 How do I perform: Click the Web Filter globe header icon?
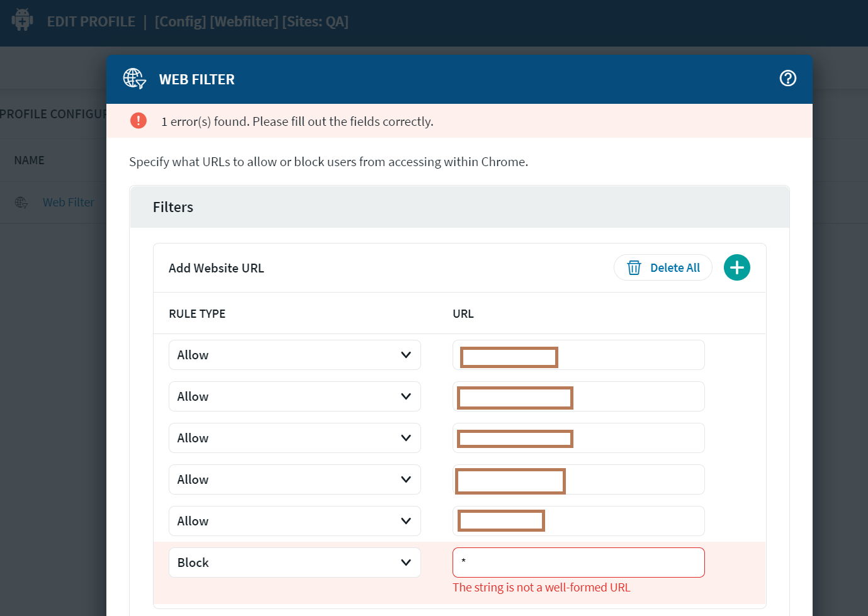pyautogui.click(x=134, y=79)
